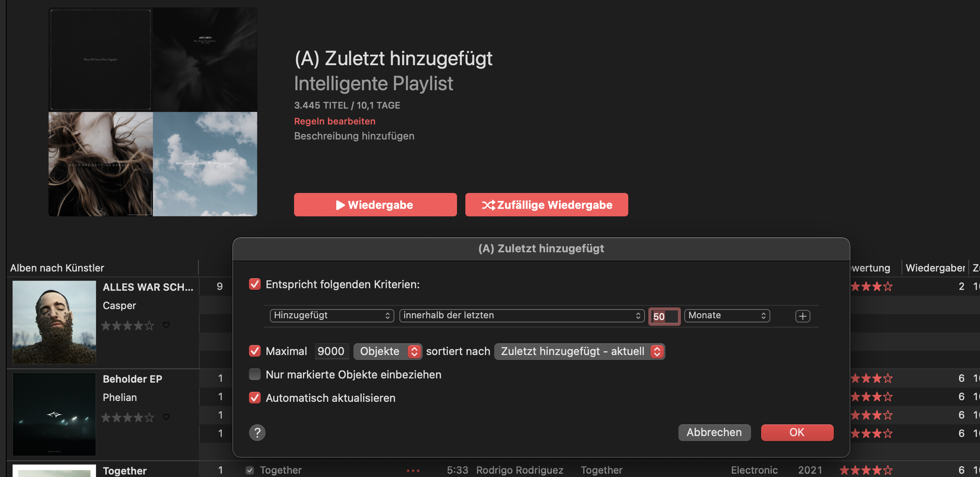Viewport: 980px width, 477px height.
Task: Open the Hinzugefügt criteria dropdown
Action: coord(332,315)
